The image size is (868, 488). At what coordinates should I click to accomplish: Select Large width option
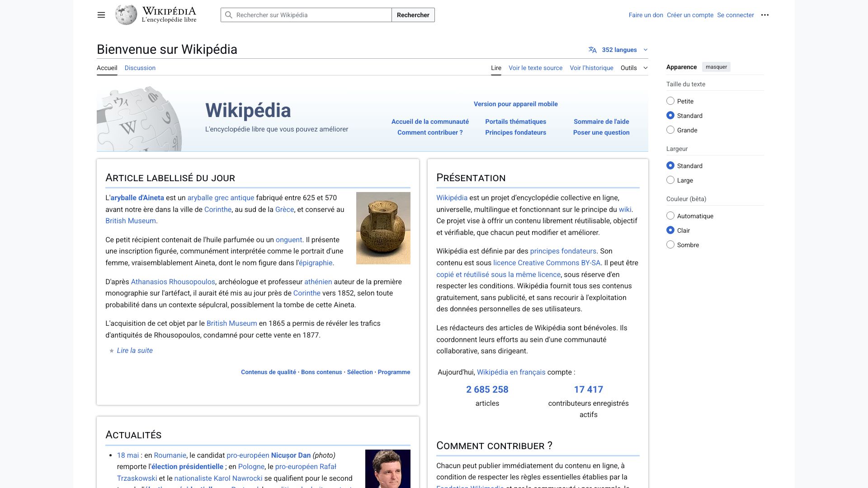pos(670,180)
